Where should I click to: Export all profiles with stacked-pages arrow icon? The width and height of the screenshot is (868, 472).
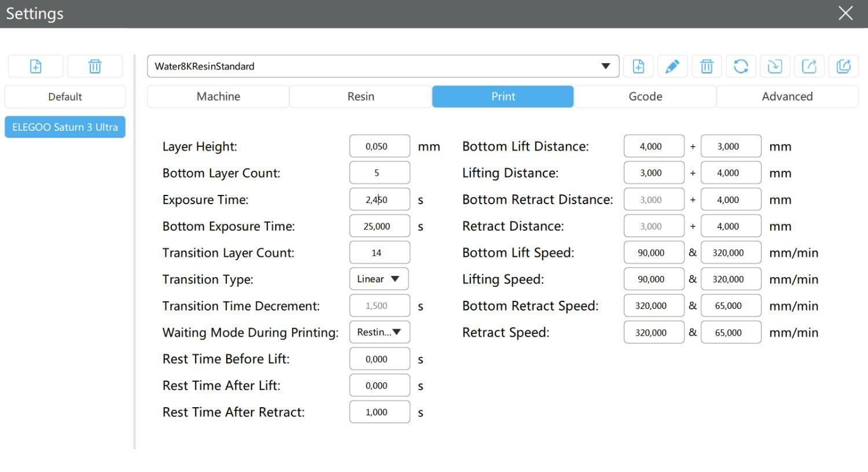click(x=843, y=67)
